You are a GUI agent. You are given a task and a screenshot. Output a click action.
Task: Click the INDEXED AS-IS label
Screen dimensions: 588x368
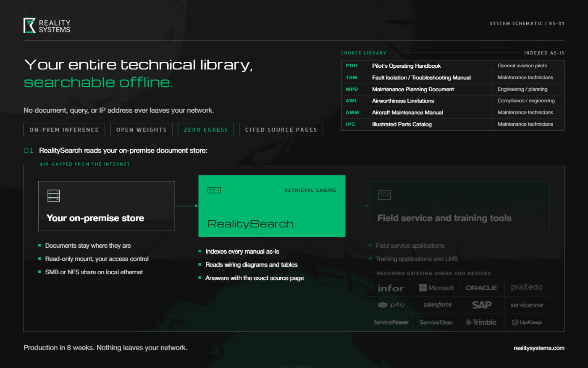click(544, 53)
